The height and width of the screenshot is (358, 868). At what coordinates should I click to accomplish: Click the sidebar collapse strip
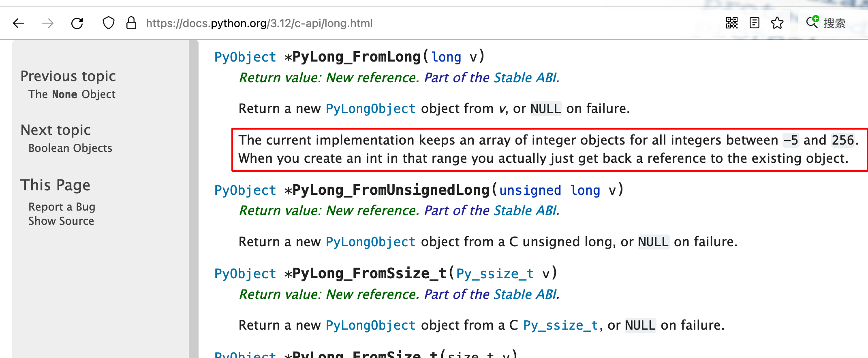[194, 198]
